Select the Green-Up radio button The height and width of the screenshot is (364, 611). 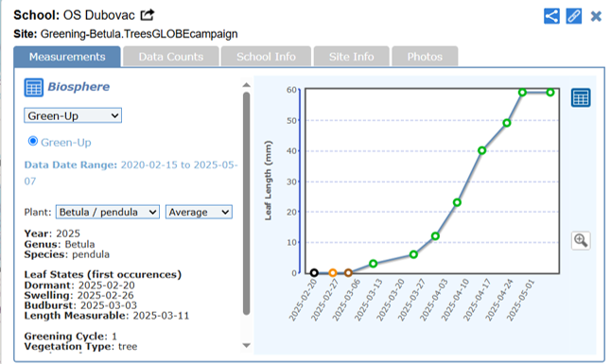click(33, 141)
